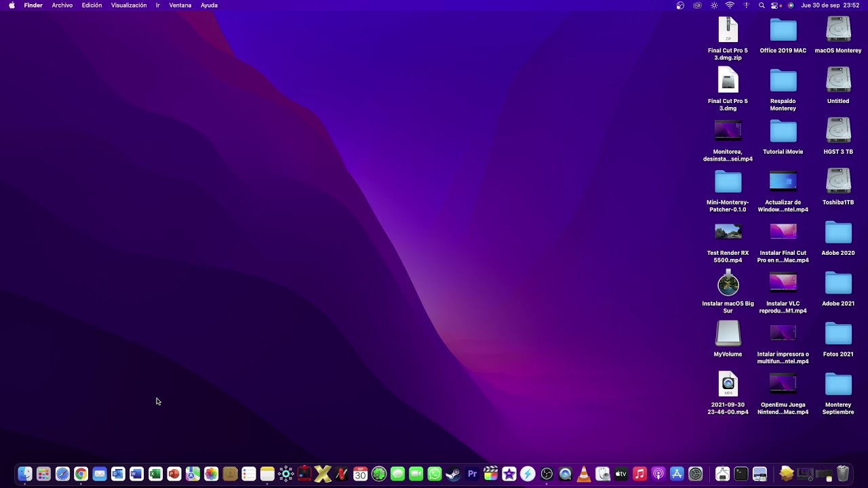The image size is (868, 488).
Task: Launch Microsoft Word from the dock
Action: point(136,474)
